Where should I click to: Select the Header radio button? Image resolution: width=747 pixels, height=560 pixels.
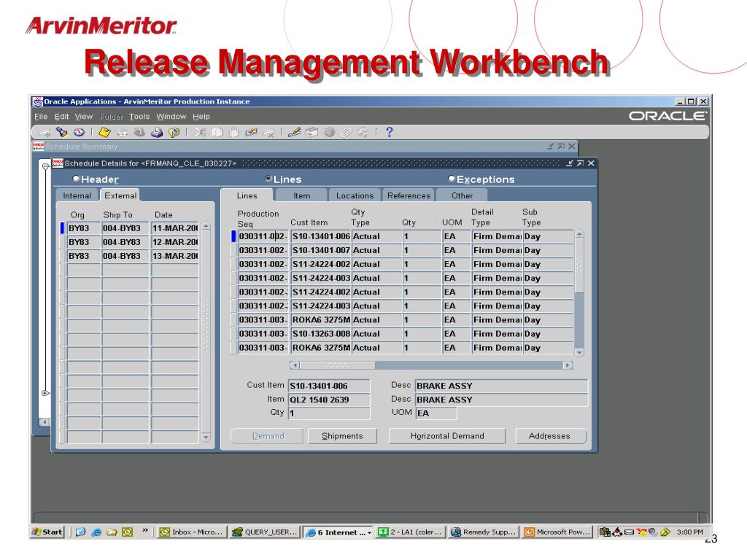76,179
